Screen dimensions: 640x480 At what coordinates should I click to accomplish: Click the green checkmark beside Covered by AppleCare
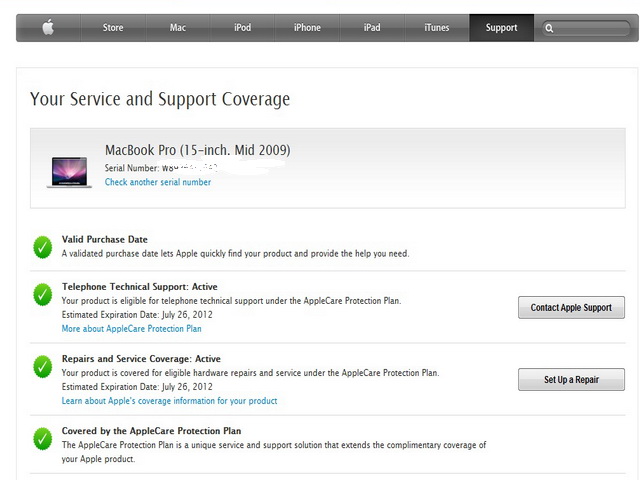pos(42,438)
